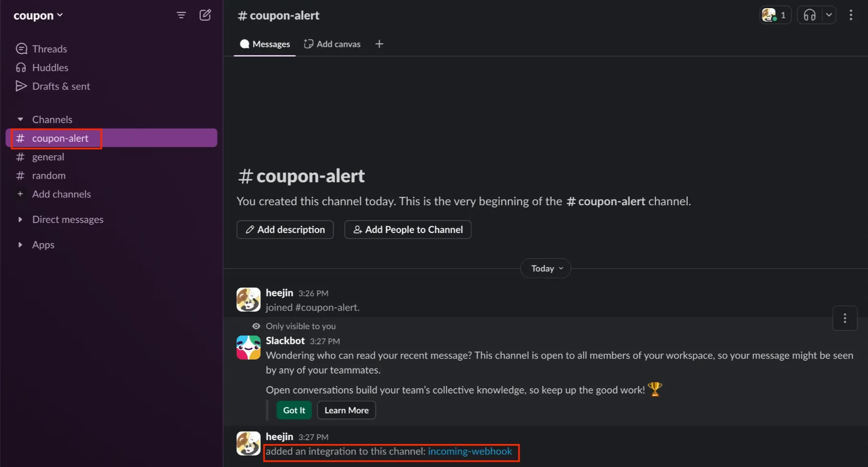Screen dimensions: 868x467
Task: Click the eye icon beside Only visible to you
Action: [256, 326]
